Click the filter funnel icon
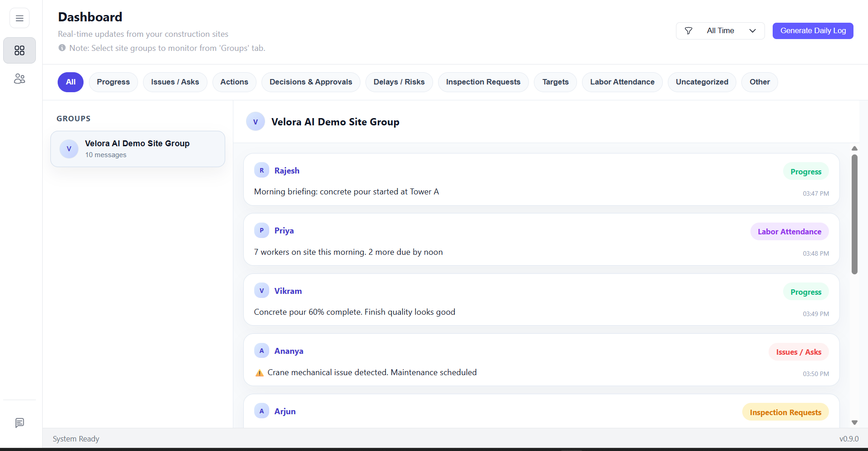 [x=688, y=31]
